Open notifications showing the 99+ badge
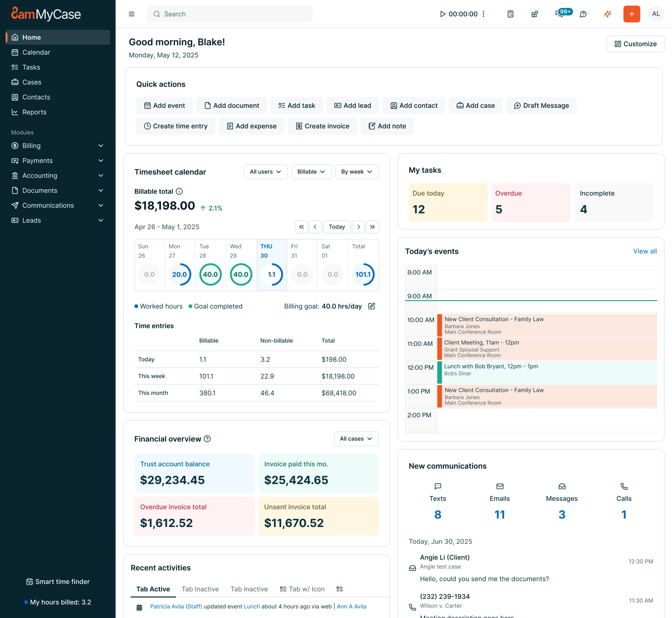Screen dimensions: 672x618 pos(559,14)
